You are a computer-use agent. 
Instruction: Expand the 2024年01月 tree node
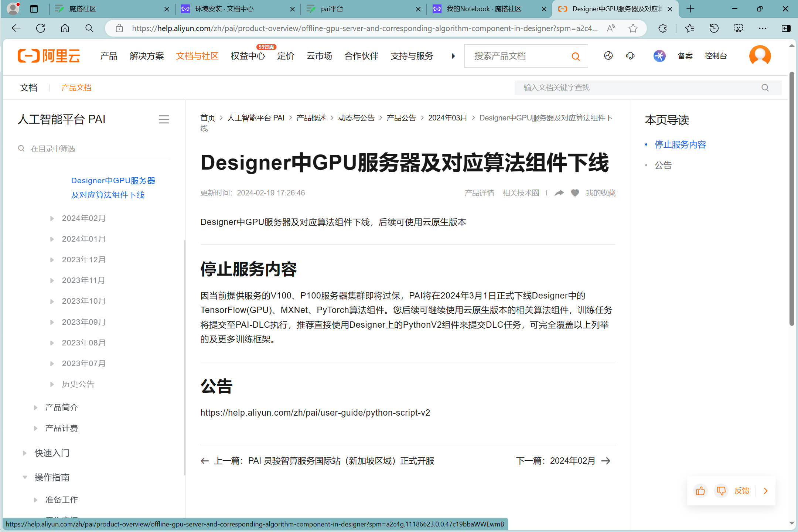tap(52, 239)
